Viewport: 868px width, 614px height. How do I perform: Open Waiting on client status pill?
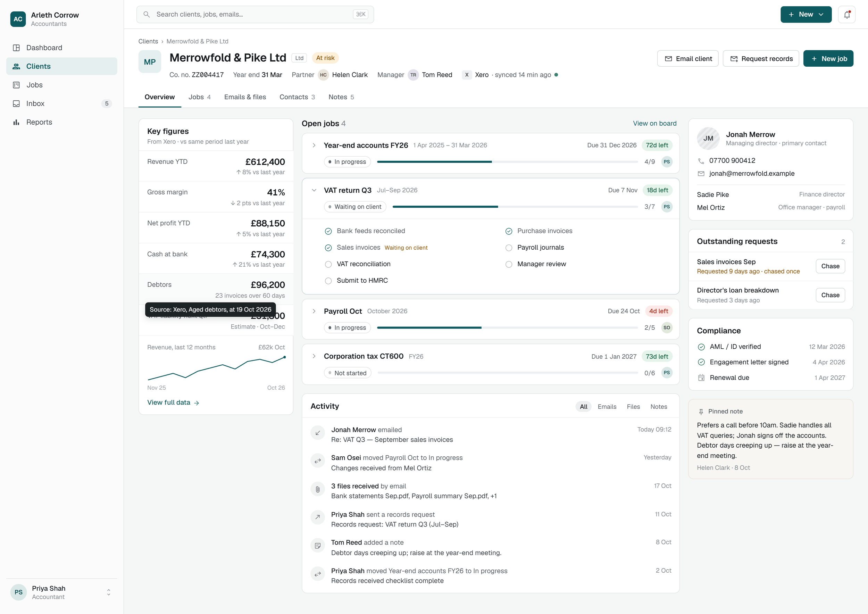pos(355,207)
